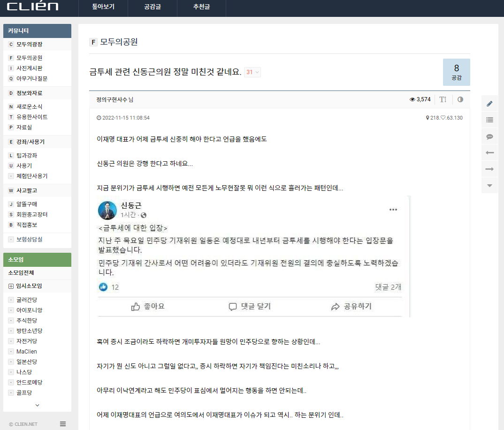Click the list view icon
This screenshot has width=504, height=430.
(489, 120)
